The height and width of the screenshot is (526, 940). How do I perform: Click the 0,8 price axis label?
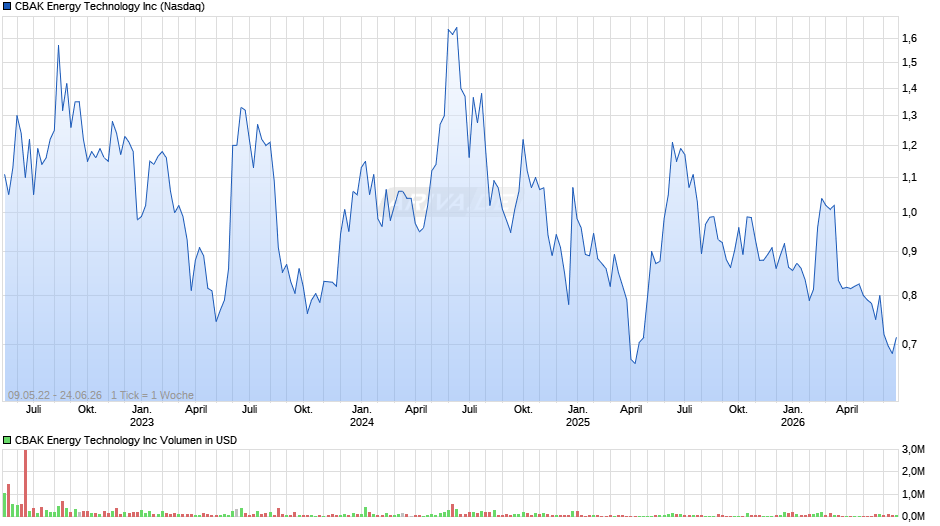click(x=909, y=295)
